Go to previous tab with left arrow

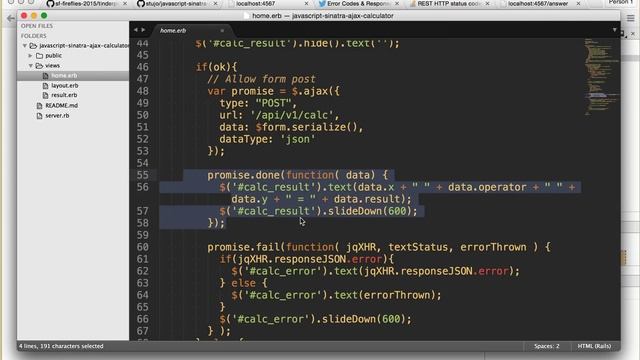(x=136, y=30)
